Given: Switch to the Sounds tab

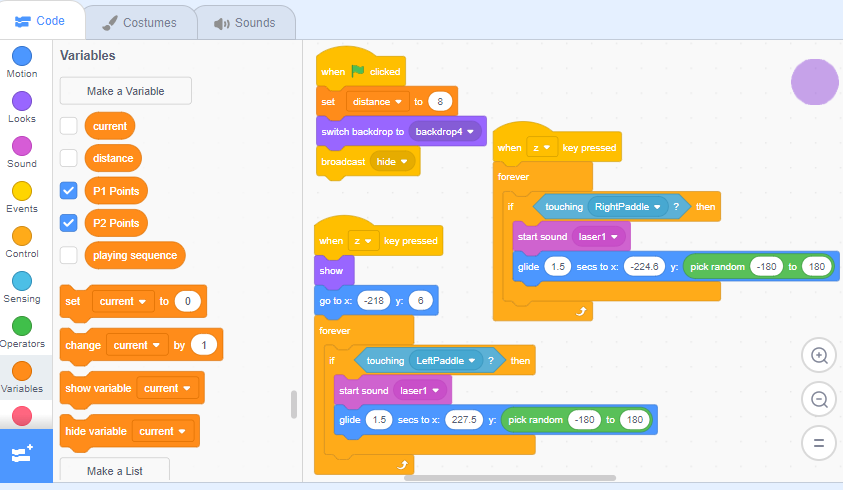Looking at the screenshot, I should tap(245, 23).
